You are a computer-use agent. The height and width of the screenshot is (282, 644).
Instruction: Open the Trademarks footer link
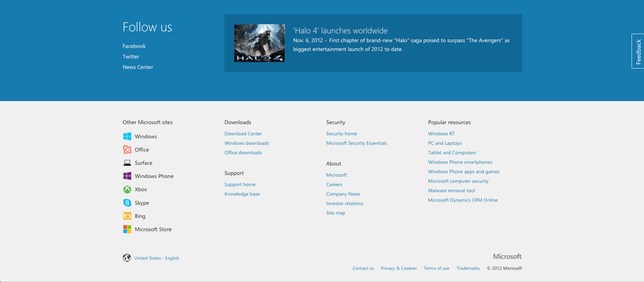coord(468,268)
